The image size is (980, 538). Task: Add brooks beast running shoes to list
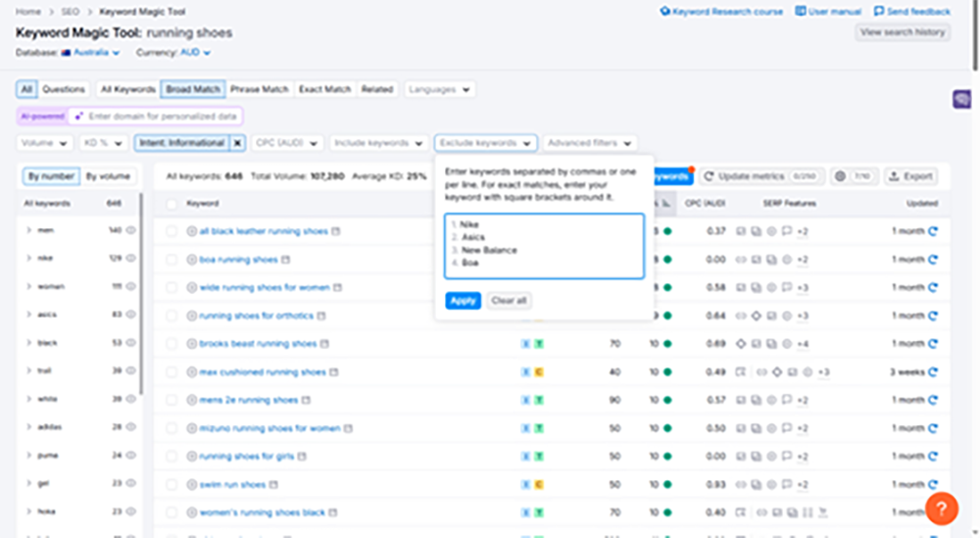click(x=192, y=344)
